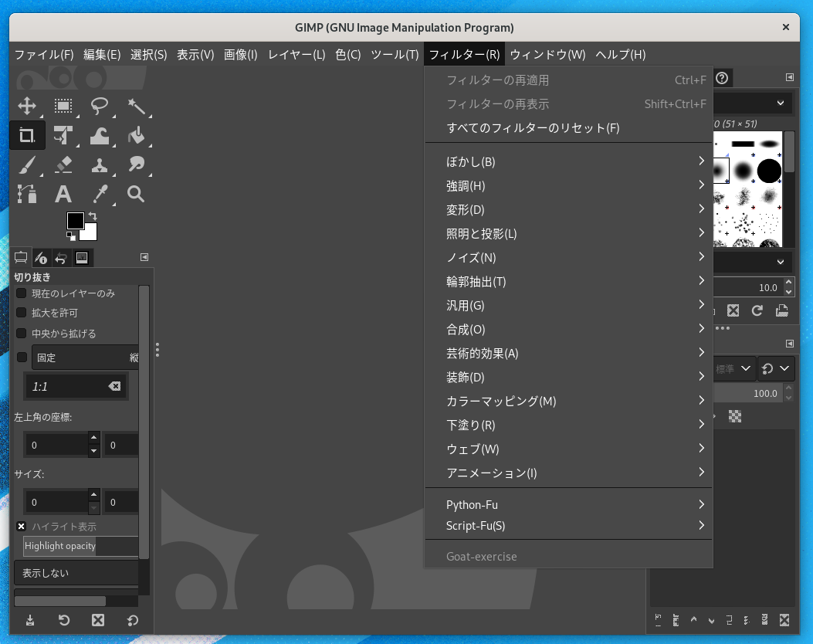813x644 pixels.
Task: Open the ウィンドウ(W) menu
Action: 547,55
